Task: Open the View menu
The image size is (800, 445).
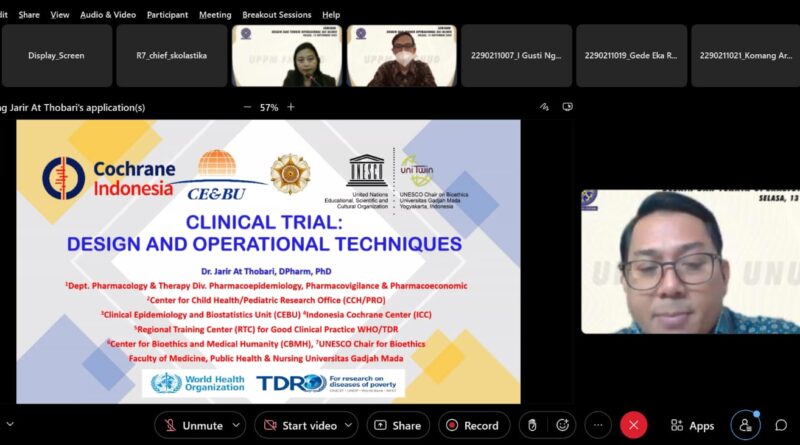Action: (60, 15)
